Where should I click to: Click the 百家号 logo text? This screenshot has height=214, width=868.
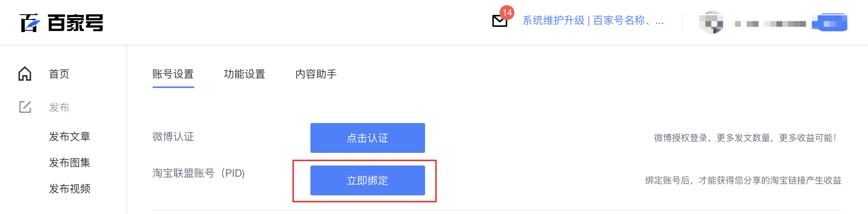(x=76, y=23)
